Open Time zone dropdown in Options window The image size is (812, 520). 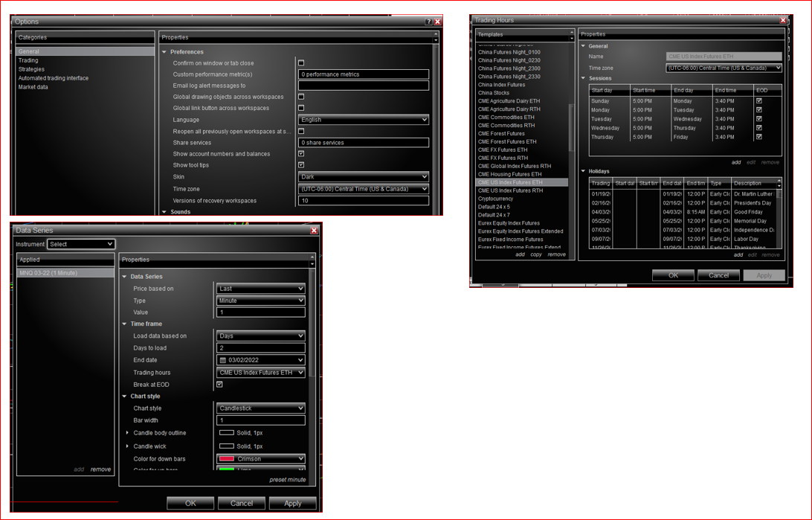364,189
